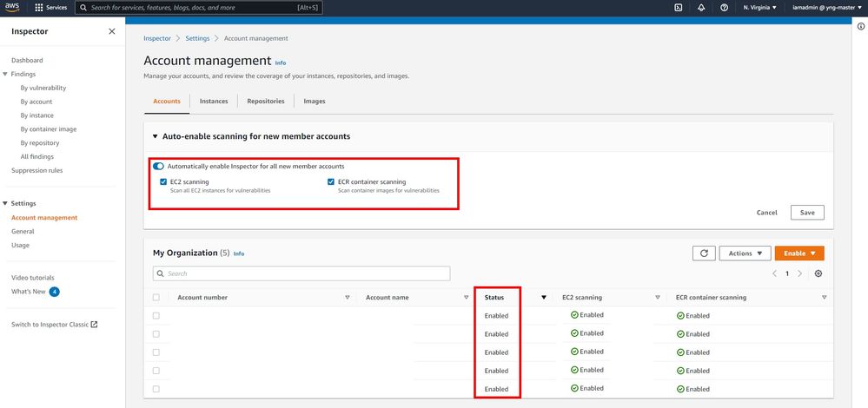Open the Services grid menu
868x408 pixels.
pos(51,8)
